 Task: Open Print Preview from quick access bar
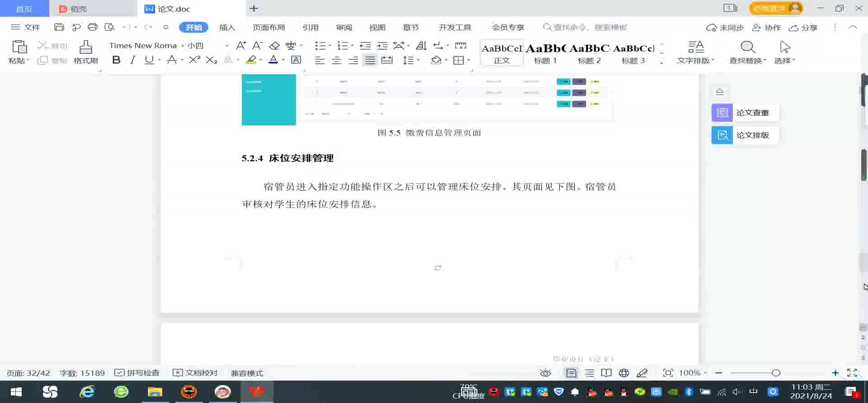[109, 27]
